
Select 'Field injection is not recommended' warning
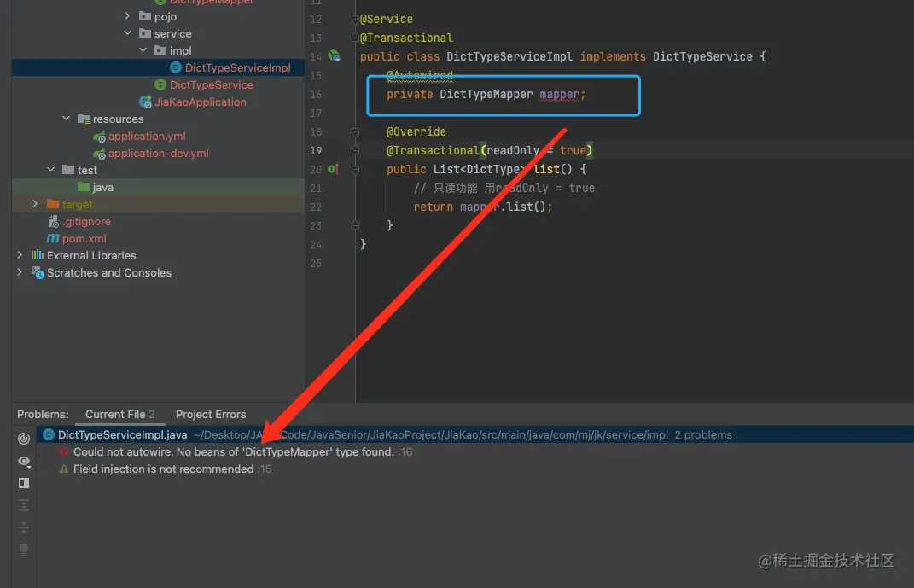pos(163,469)
